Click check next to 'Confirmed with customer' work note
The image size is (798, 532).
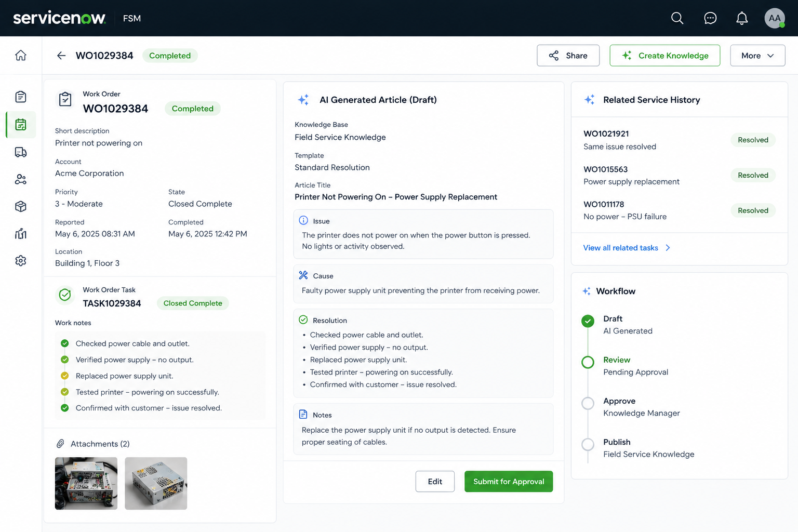pos(65,408)
